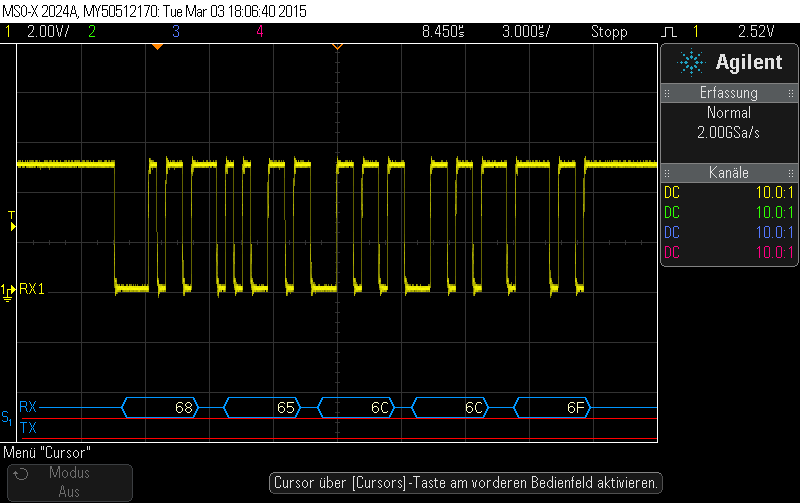Select channel 2 indicator in header
Image resolution: width=800 pixels, height=503 pixels.
point(92,32)
